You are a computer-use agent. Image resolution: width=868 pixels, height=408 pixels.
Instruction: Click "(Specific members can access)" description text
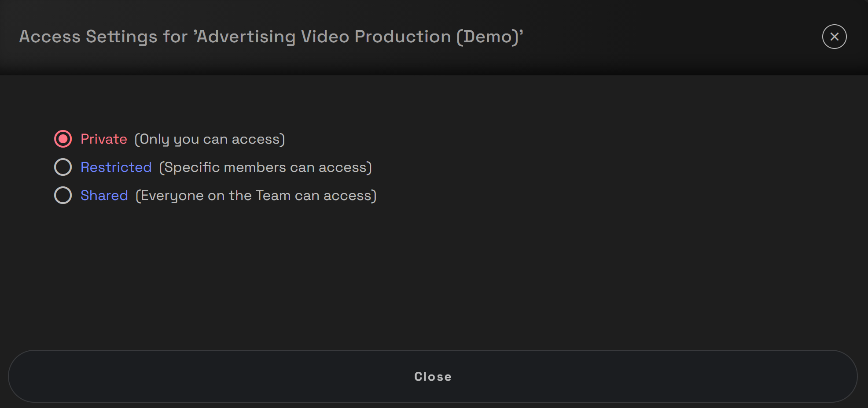(x=265, y=167)
